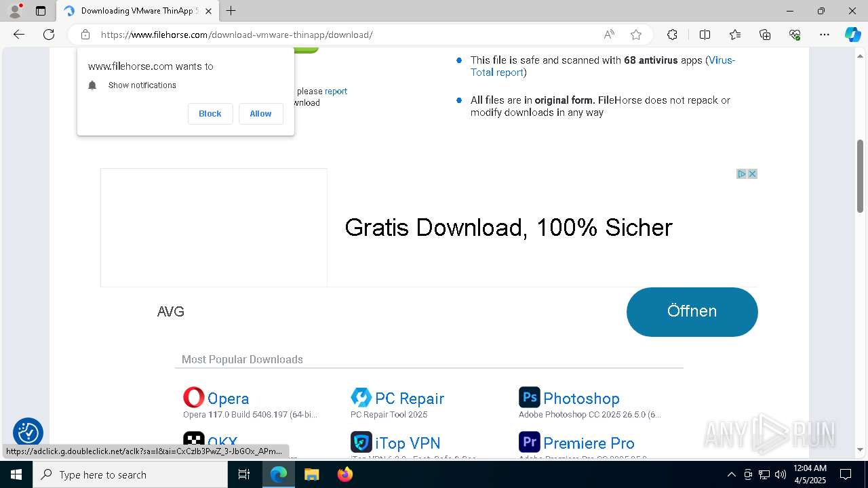Image resolution: width=868 pixels, height=488 pixels.
Task: Click the Opera logo icon
Action: tap(194, 397)
